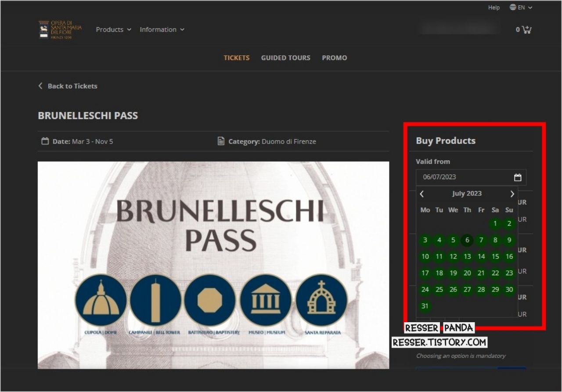The width and height of the screenshot is (562, 392).
Task: Select July 1 in the calendar
Action: (495, 224)
